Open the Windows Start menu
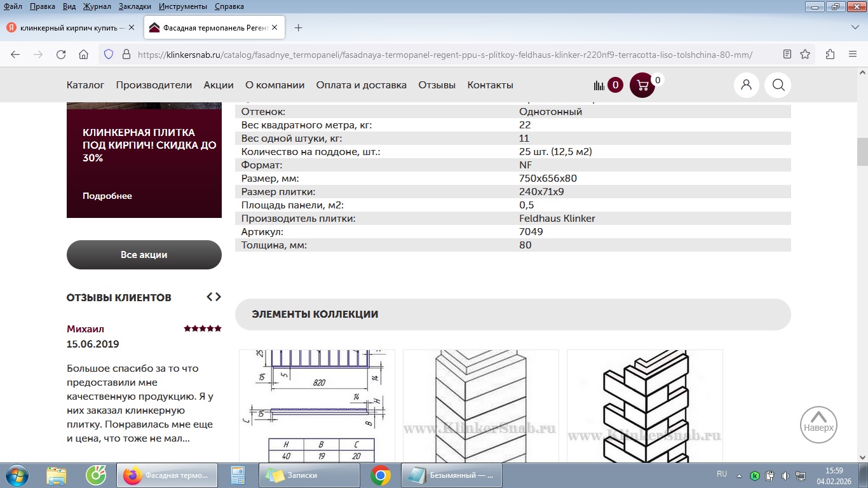Viewport: 868px width, 488px height. click(15, 475)
